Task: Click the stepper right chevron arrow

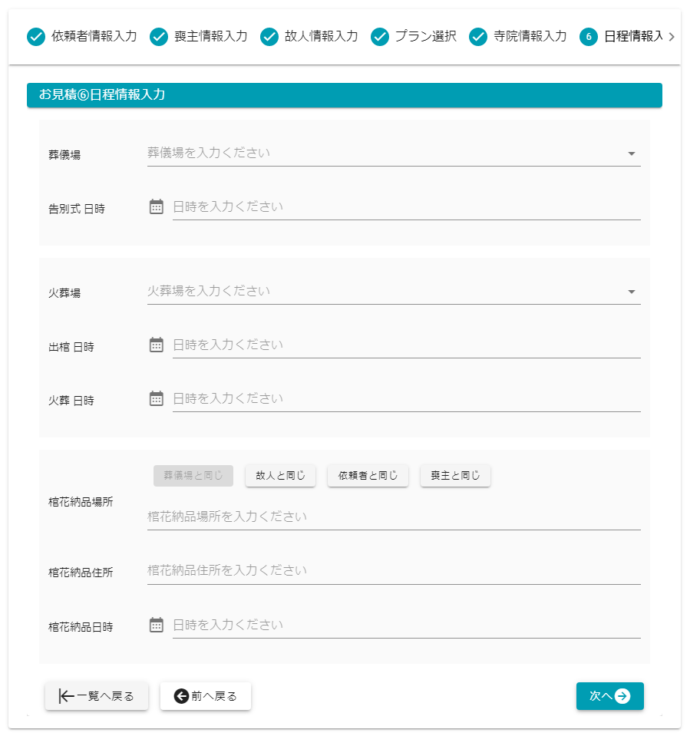Action: [x=672, y=37]
